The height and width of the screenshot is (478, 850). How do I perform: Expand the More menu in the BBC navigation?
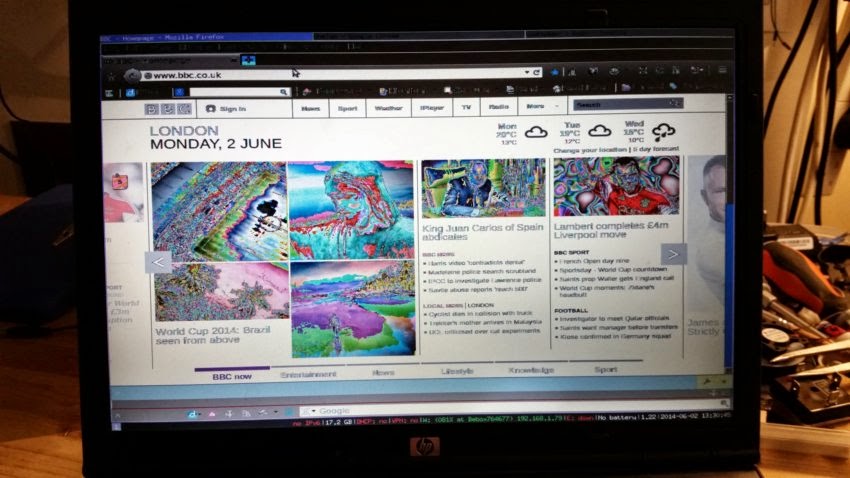tap(541, 106)
